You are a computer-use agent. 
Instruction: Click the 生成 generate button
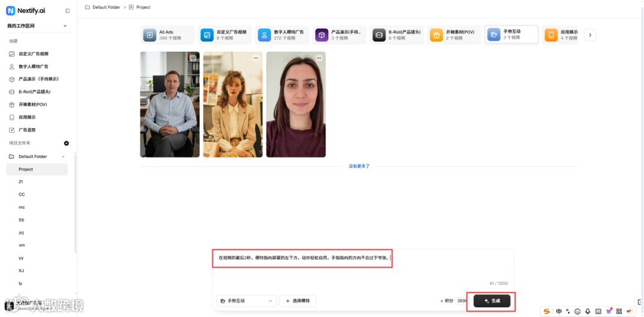(x=491, y=301)
